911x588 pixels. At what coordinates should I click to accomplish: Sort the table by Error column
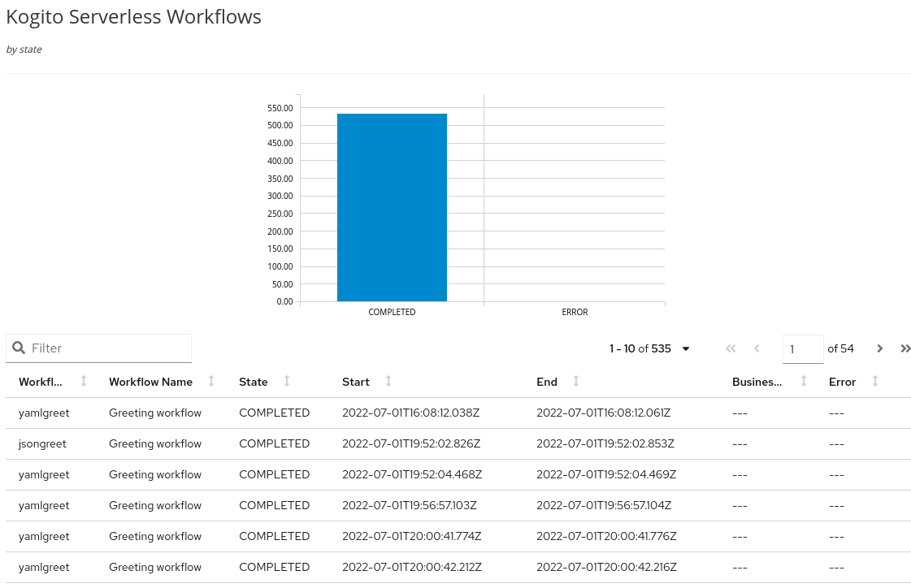[x=874, y=382]
